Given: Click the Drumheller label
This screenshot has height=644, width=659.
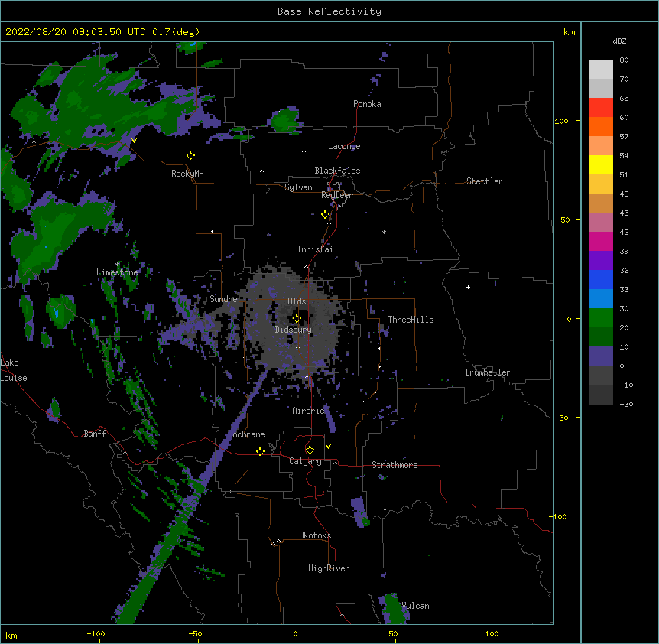Looking at the screenshot, I should coord(488,372).
